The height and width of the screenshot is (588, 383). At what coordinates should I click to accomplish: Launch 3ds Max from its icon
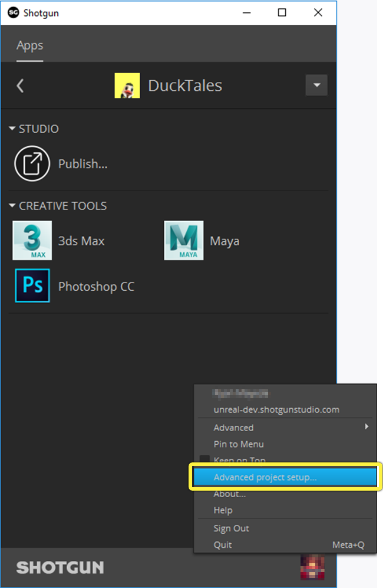[x=32, y=241]
